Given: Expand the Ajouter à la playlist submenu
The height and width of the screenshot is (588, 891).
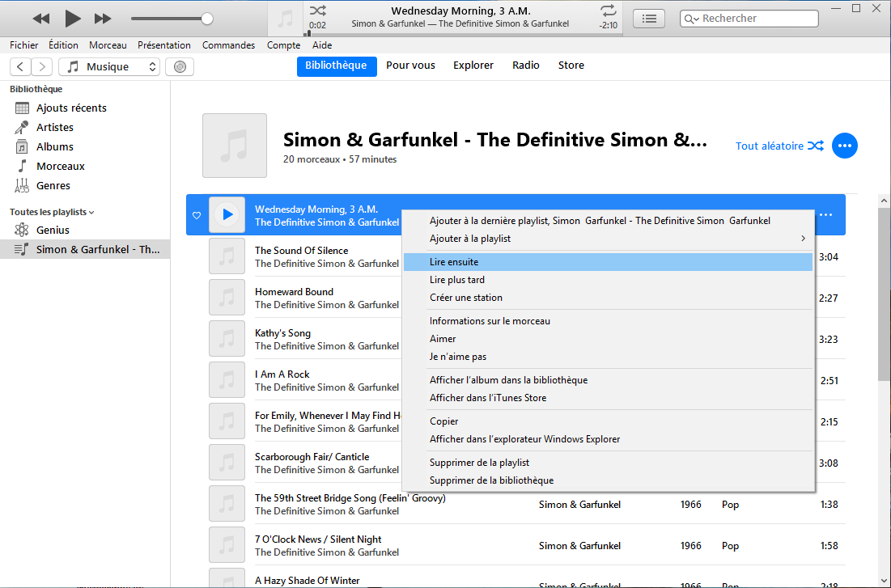Looking at the screenshot, I should 608,239.
